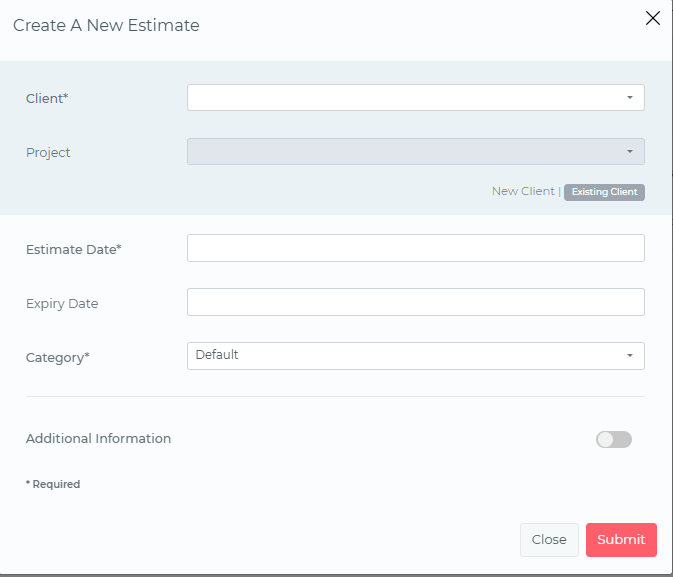Click the Default text in Category field

click(x=217, y=355)
